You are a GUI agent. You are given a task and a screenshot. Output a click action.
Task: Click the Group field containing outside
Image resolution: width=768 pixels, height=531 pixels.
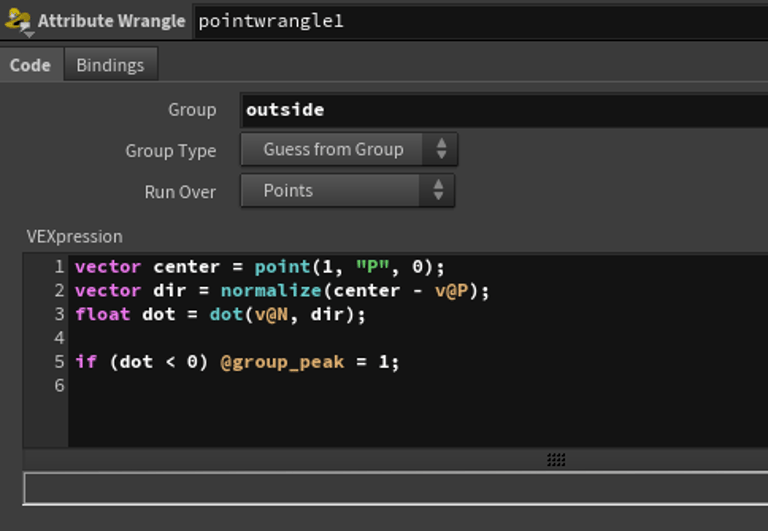(504, 110)
